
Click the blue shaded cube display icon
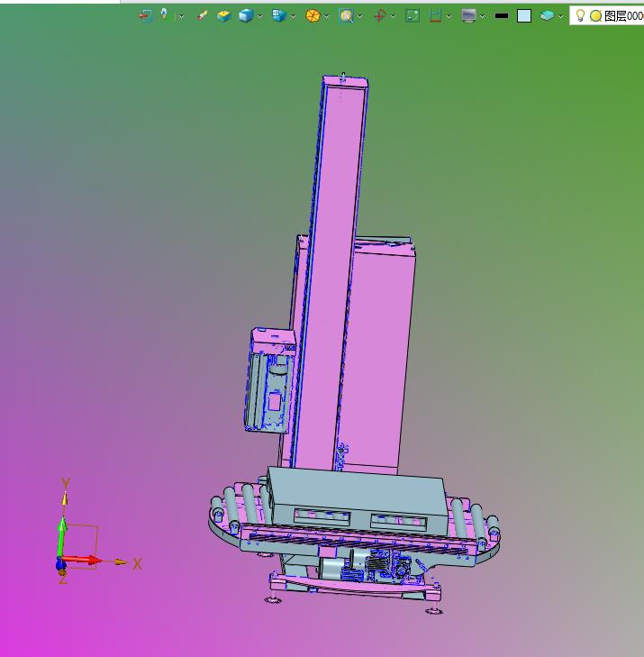pos(246,16)
